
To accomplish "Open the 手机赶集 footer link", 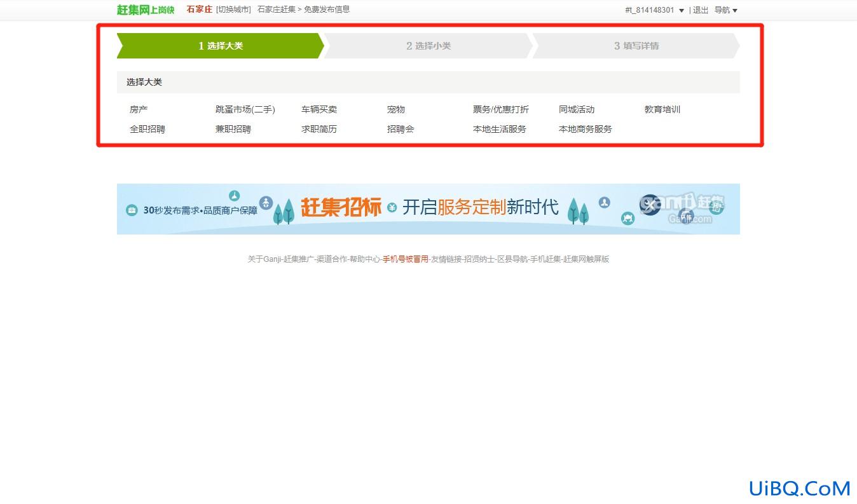I will pyautogui.click(x=545, y=259).
